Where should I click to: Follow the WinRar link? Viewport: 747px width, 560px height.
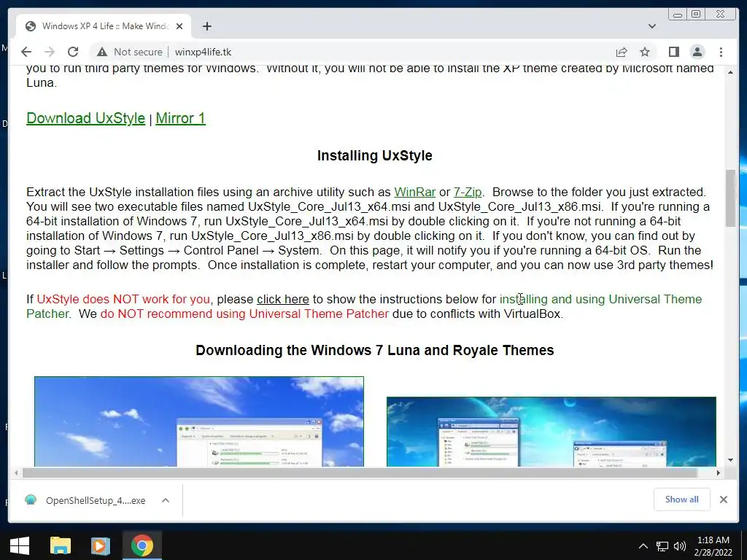tap(415, 192)
